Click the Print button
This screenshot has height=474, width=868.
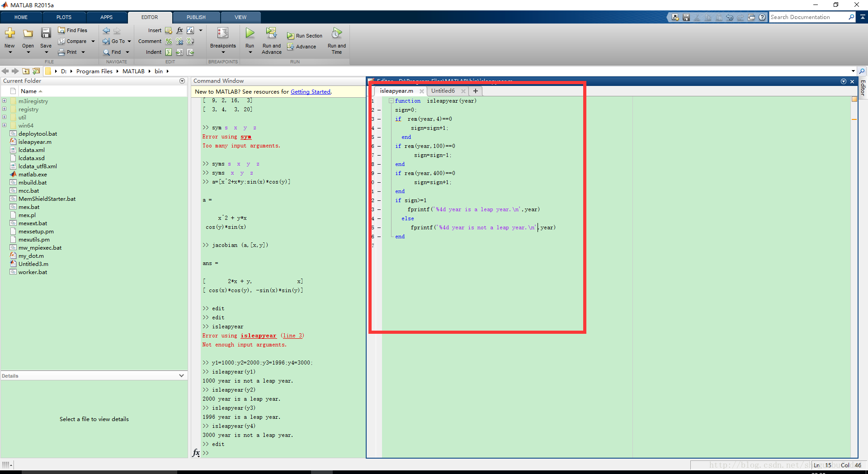[68, 52]
